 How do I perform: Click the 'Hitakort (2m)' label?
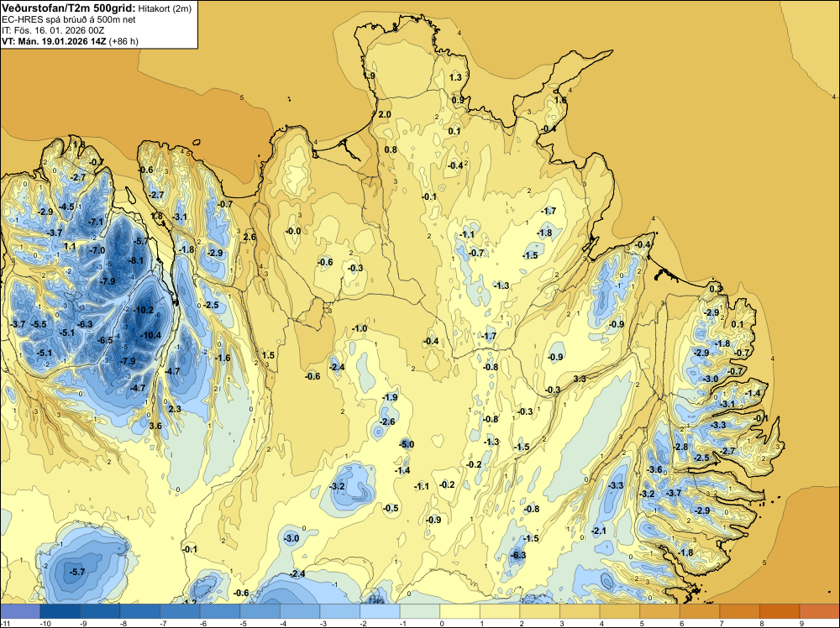pos(165,8)
